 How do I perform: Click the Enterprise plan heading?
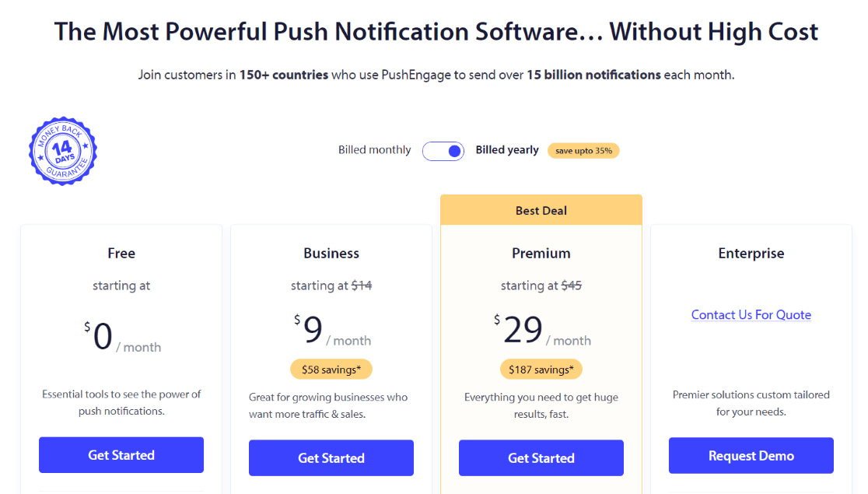[x=751, y=253]
